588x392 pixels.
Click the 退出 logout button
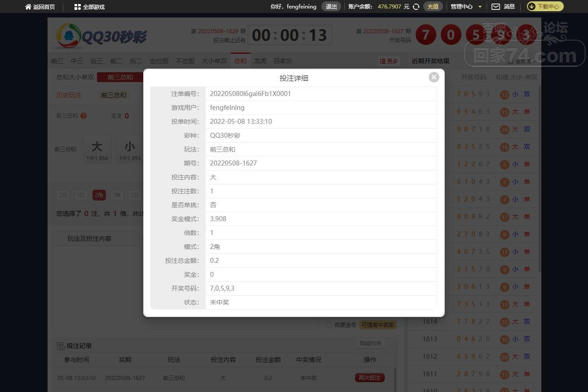tap(331, 7)
